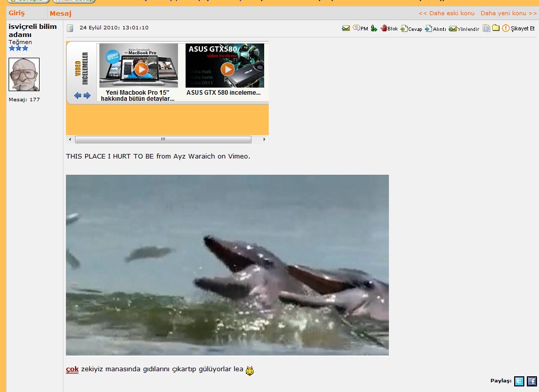Block this user with the Blok button

click(x=389, y=28)
